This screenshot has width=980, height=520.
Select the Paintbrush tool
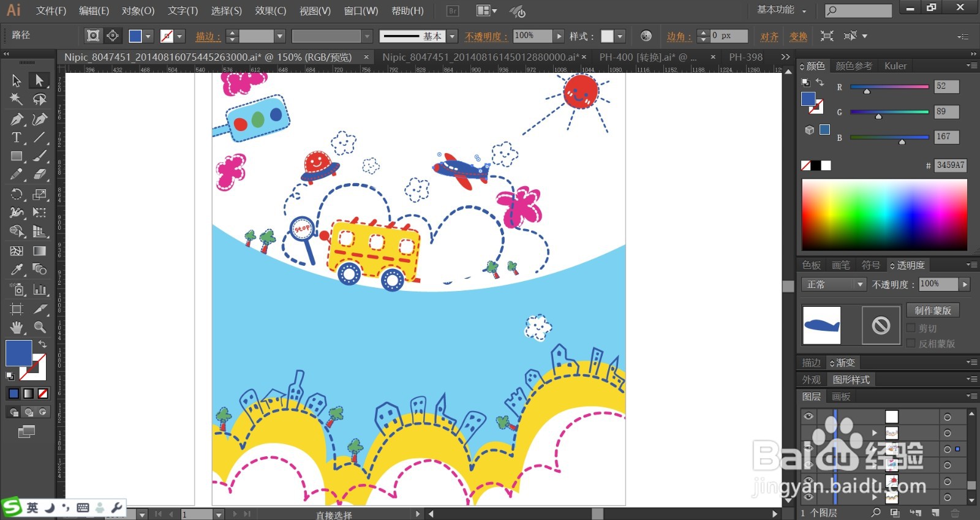(40, 156)
